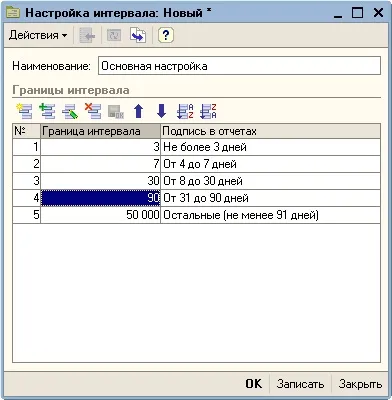Click the row number 5 cell

(26, 215)
